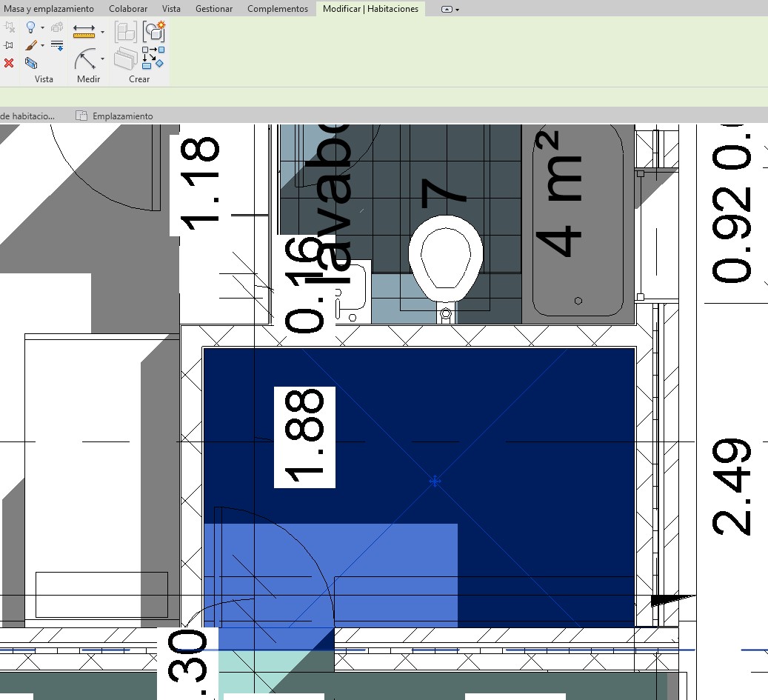Expand the lightbulb hide dropdown arrow
The height and width of the screenshot is (700, 768).
click(x=42, y=28)
